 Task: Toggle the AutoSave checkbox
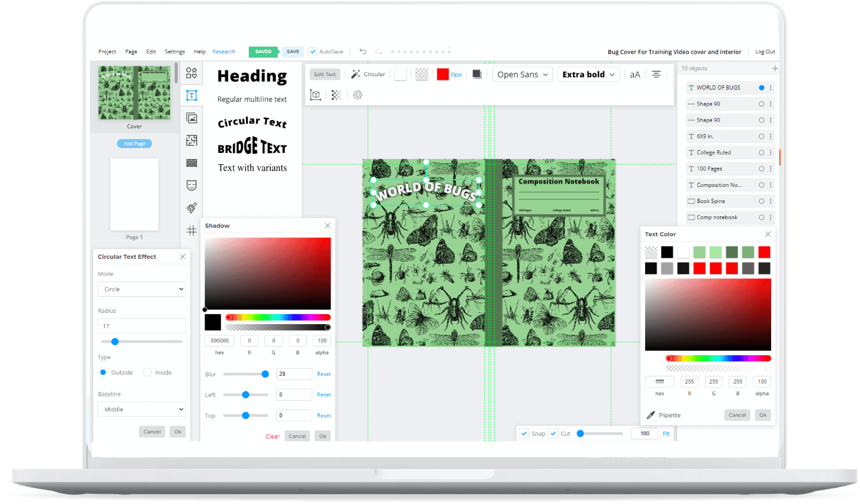coord(312,52)
